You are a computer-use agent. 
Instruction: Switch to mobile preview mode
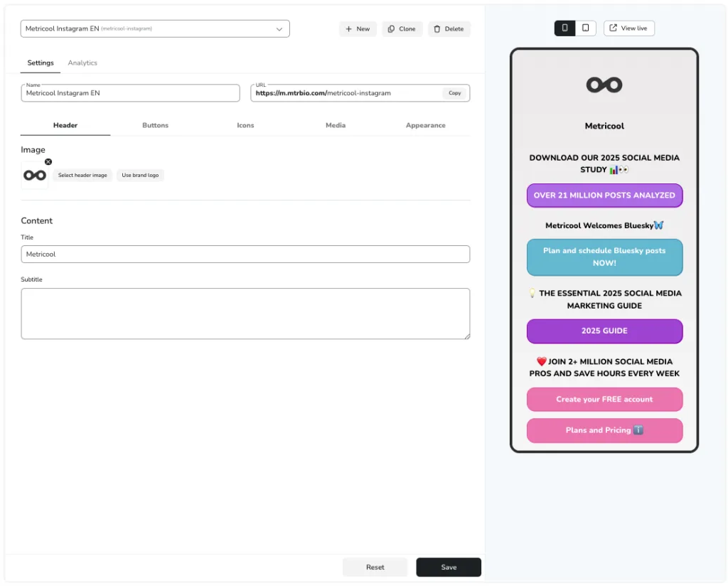coord(564,28)
